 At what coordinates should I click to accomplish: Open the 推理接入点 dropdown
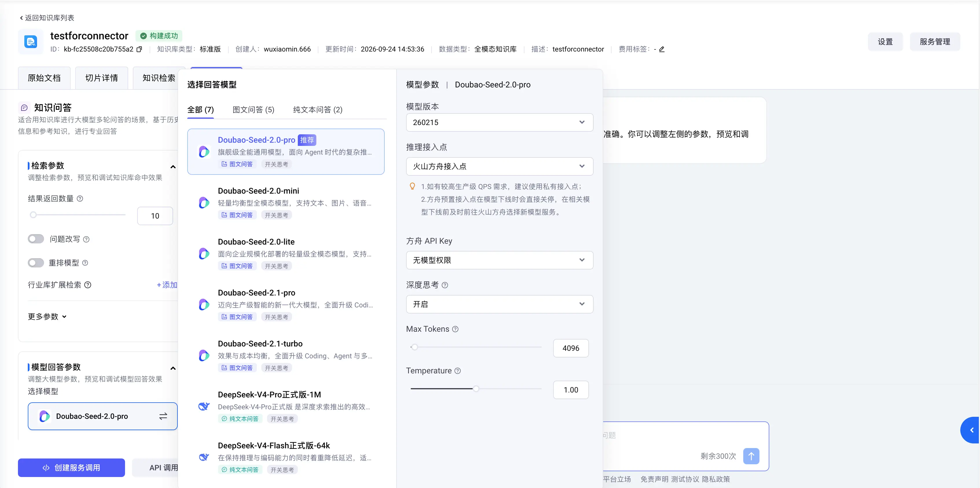tap(500, 166)
